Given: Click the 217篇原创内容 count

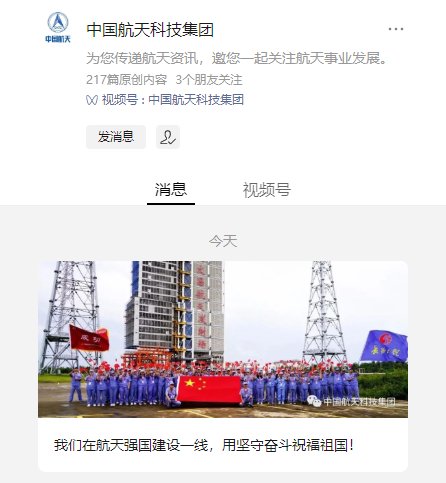Looking at the screenshot, I should click(127, 80).
